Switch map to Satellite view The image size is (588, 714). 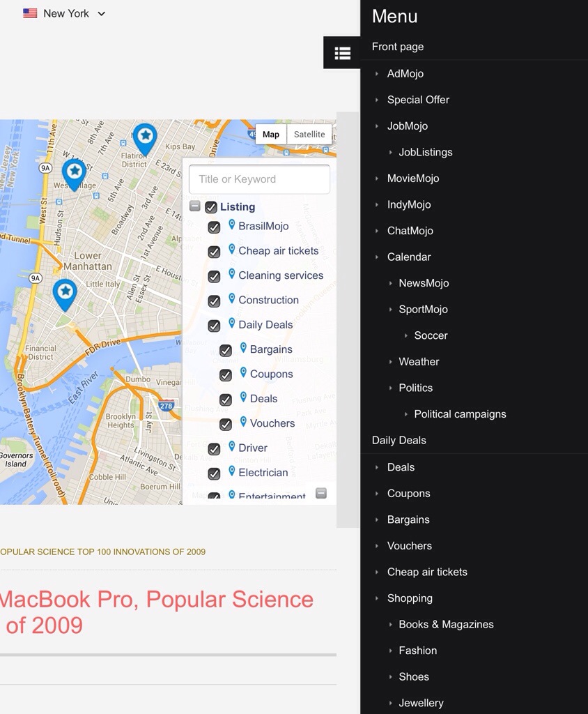tap(309, 135)
